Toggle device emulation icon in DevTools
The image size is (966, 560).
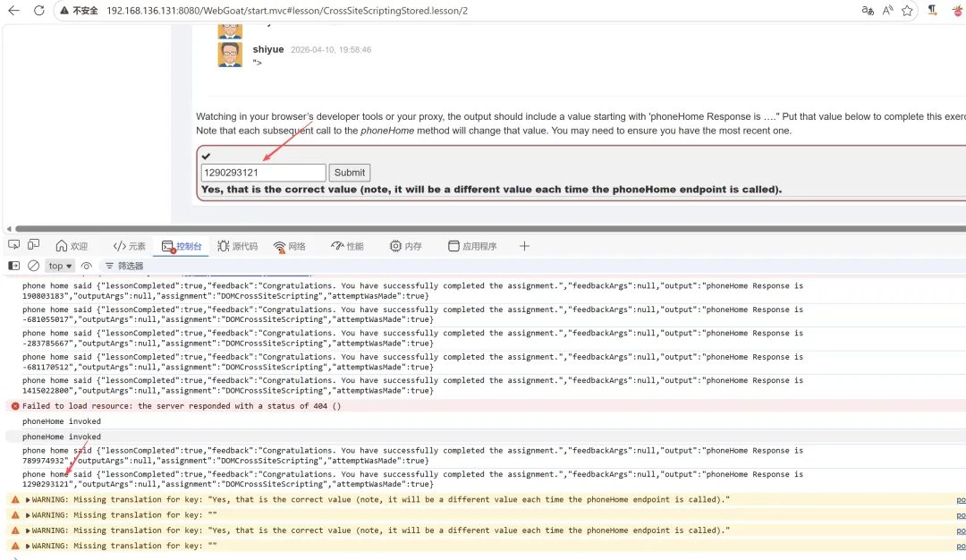click(x=34, y=245)
